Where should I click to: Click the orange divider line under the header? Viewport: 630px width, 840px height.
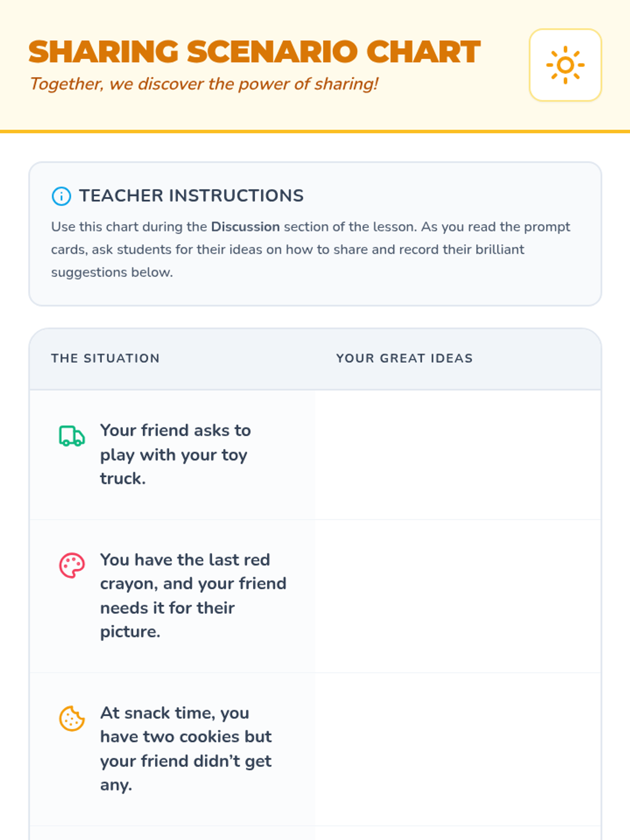(x=315, y=131)
